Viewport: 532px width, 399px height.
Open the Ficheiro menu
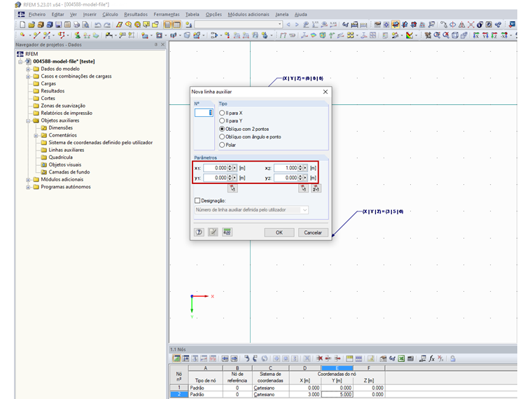click(x=37, y=14)
